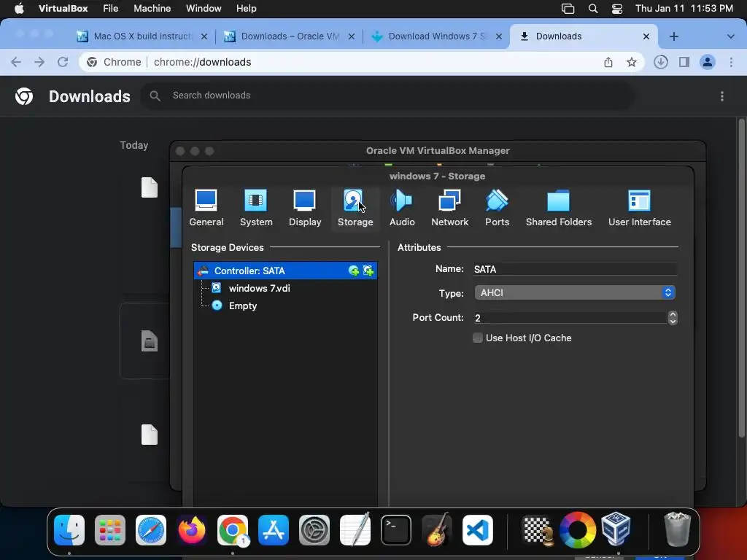Open Downloads page more actions menu
Screen dimensions: 747x560
722,96
